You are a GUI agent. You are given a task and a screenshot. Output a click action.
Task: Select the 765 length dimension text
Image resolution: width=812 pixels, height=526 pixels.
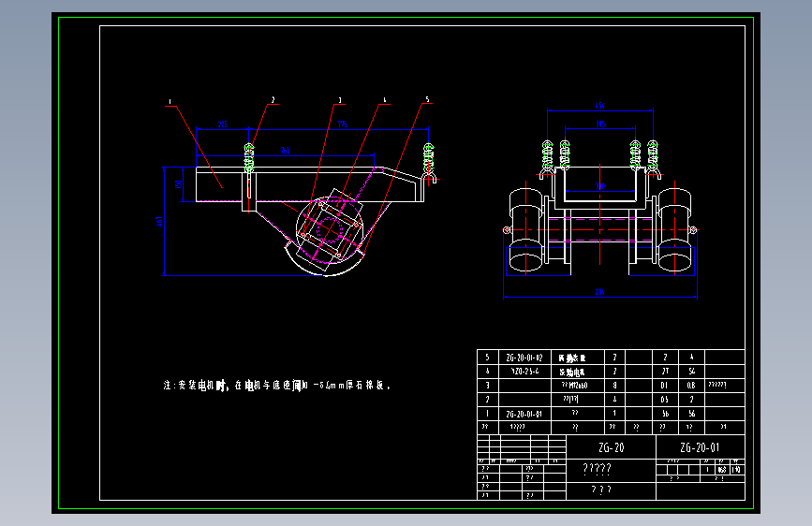286,150
